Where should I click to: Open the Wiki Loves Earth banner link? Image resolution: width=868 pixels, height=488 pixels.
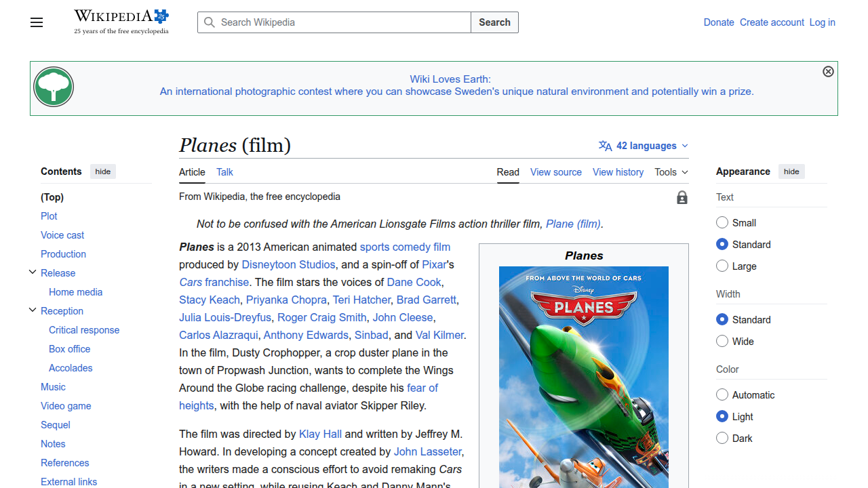pos(456,85)
